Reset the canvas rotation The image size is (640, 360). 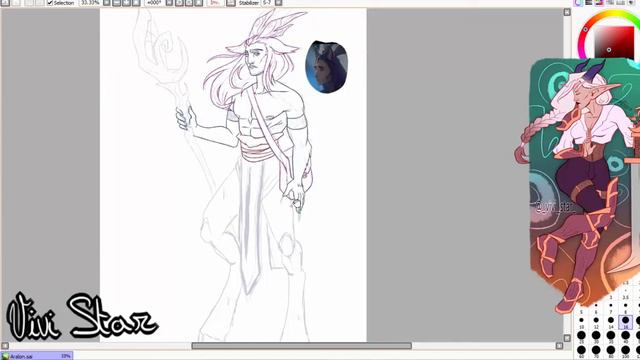coord(198,2)
